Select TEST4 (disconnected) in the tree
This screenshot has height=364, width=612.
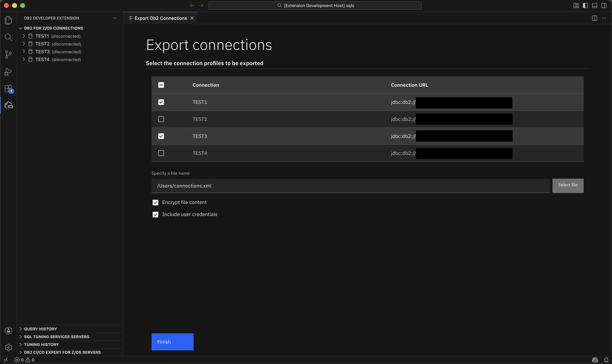(70, 59)
